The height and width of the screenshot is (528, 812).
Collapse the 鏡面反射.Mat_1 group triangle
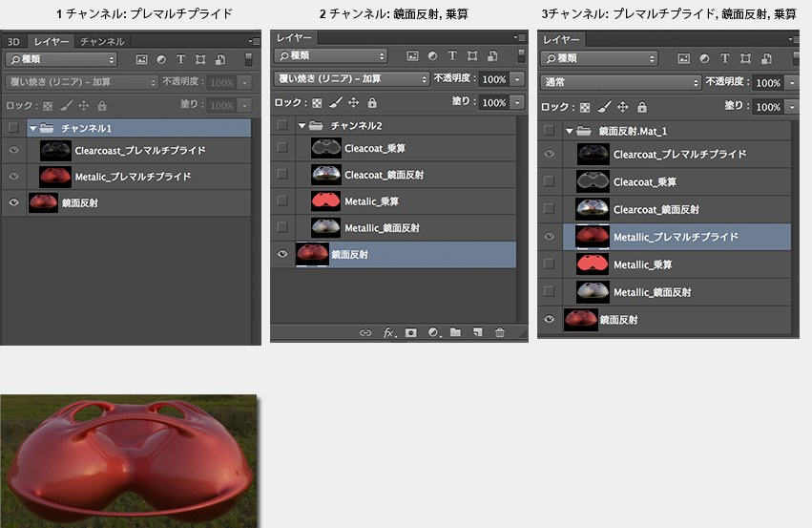[x=570, y=130]
